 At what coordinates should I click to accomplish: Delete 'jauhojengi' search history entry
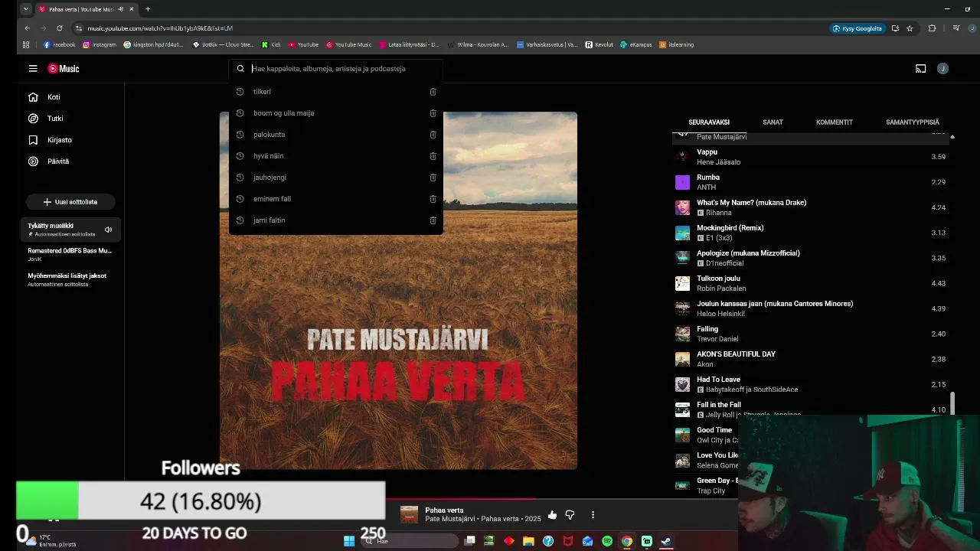click(x=433, y=178)
